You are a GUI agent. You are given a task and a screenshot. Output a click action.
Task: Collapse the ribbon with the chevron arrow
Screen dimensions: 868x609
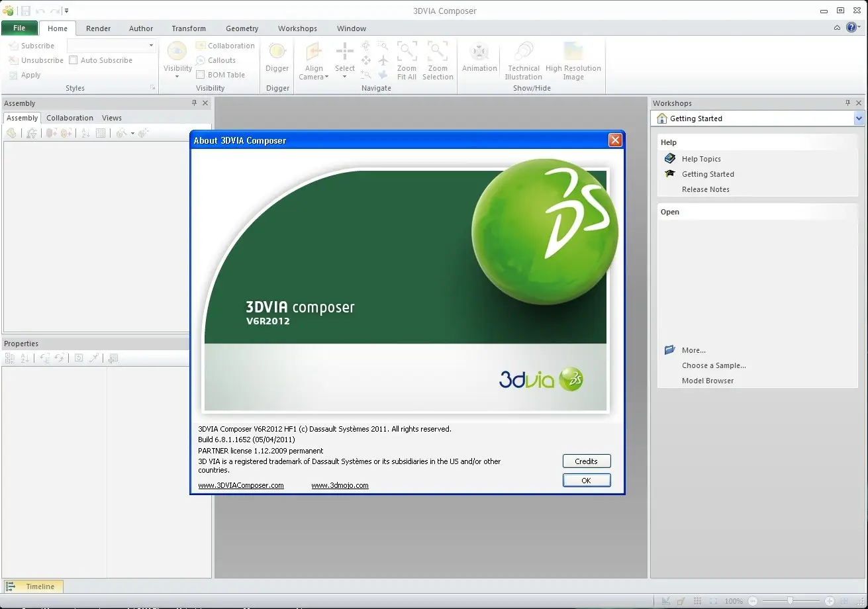[x=837, y=28]
